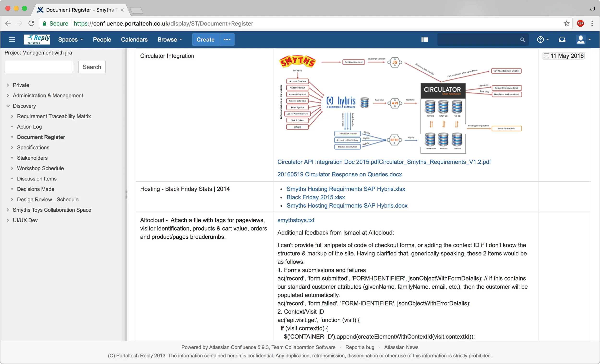Click the JJ profile label in title bar
The width and height of the screenshot is (600, 364).
click(x=592, y=9)
